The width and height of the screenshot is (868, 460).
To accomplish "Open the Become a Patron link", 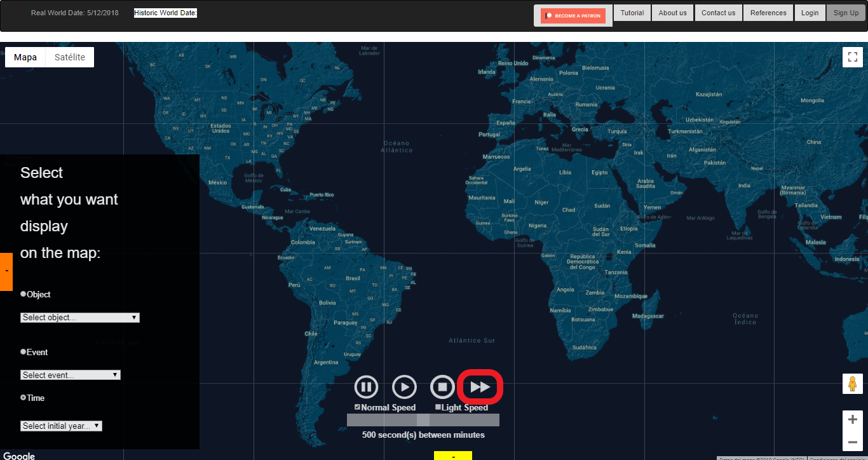I will 573,16.
